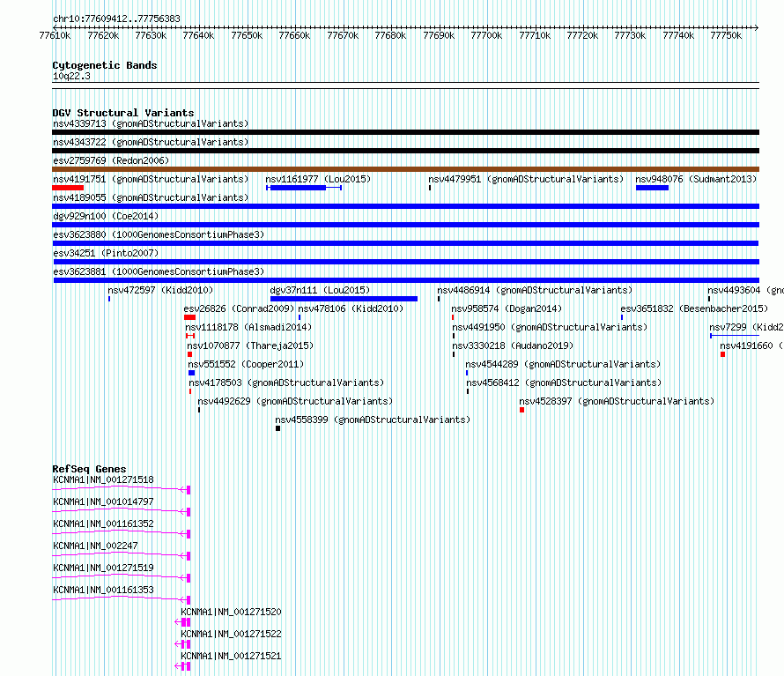Select the blue nsv551552 variant marker

click(191, 373)
